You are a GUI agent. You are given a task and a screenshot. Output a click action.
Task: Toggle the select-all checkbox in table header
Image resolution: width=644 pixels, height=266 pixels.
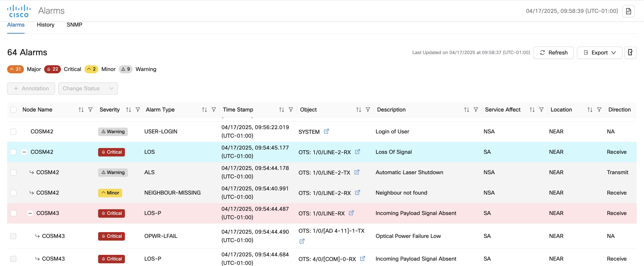pos(13,110)
